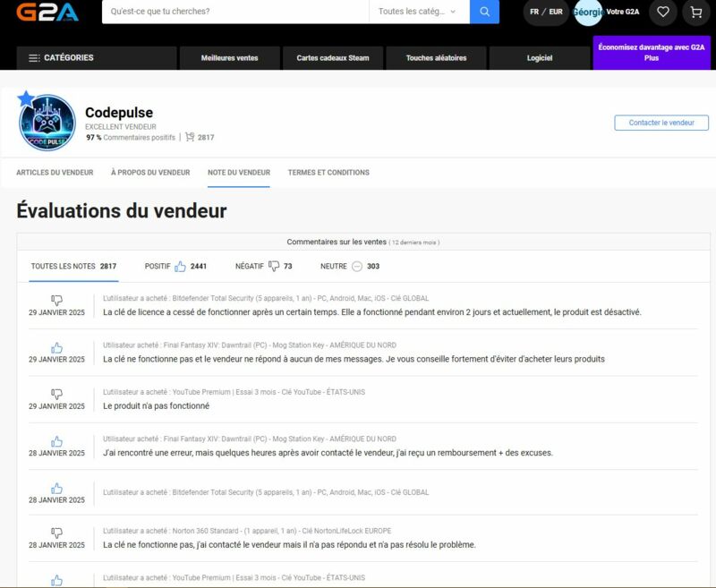Open Termes et conditions tab
The image size is (716, 588).
click(328, 173)
